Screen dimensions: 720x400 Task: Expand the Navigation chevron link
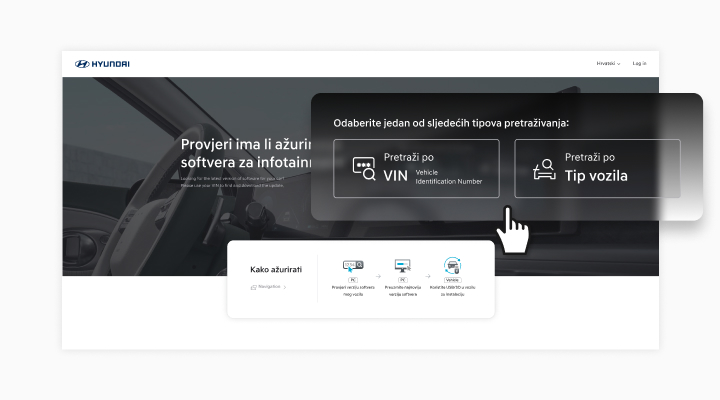coord(284,288)
